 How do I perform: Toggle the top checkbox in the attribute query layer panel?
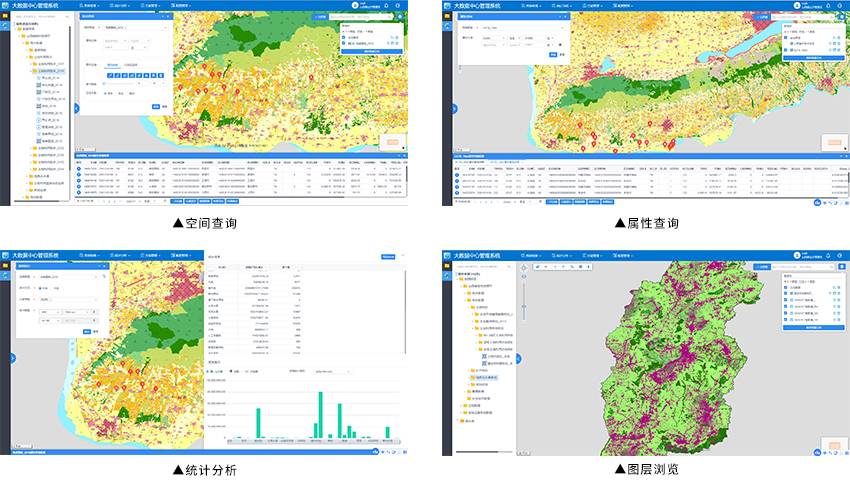click(x=782, y=38)
